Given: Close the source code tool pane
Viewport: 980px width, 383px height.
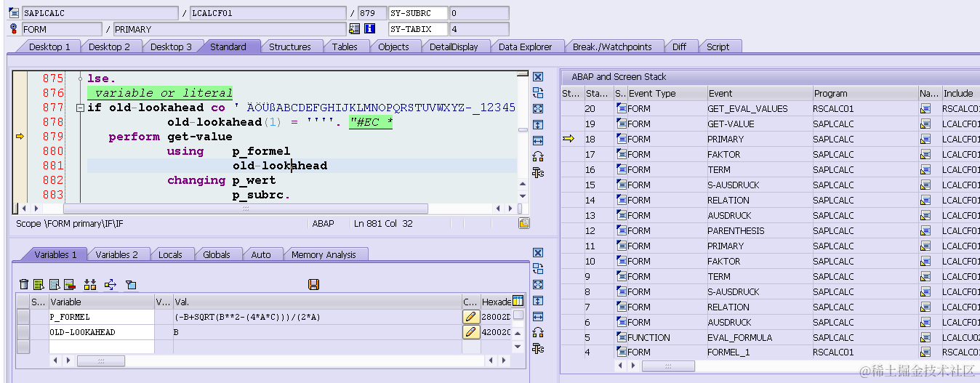Looking at the screenshot, I should coord(538,77).
